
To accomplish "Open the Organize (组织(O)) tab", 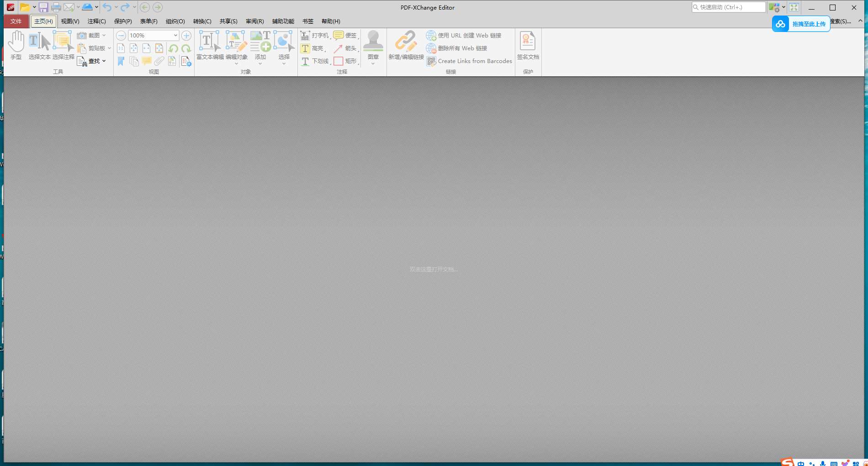I will (x=175, y=21).
